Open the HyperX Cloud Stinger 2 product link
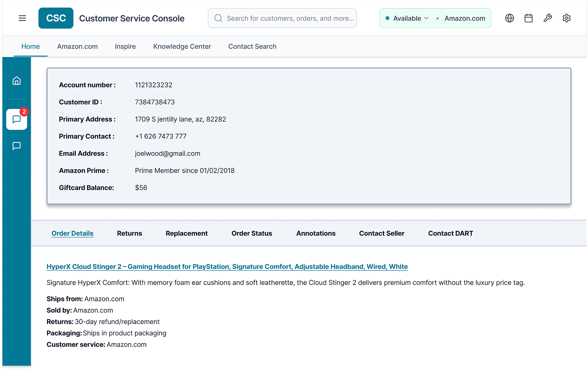 (x=227, y=267)
